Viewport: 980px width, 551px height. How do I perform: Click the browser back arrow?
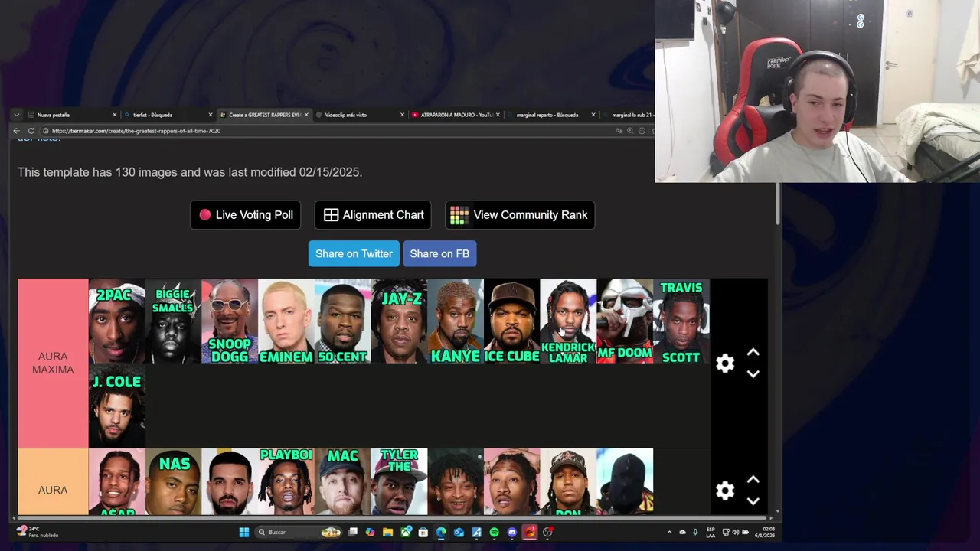point(16,131)
